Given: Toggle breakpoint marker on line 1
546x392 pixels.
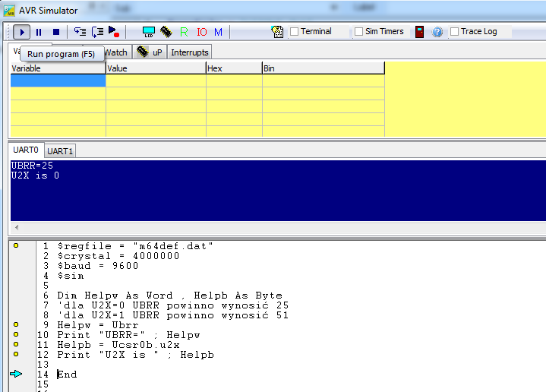Looking at the screenshot, I should pos(16,245).
